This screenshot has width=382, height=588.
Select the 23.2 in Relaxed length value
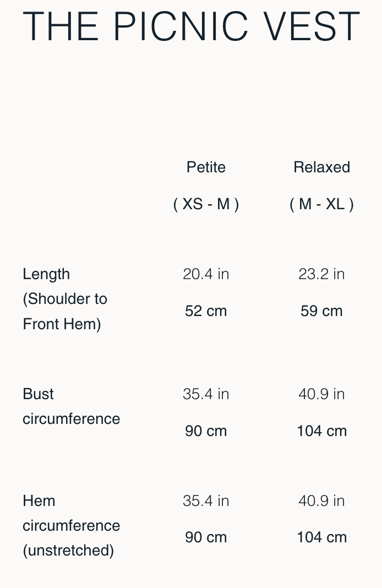pyautogui.click(x=321, y=274)
